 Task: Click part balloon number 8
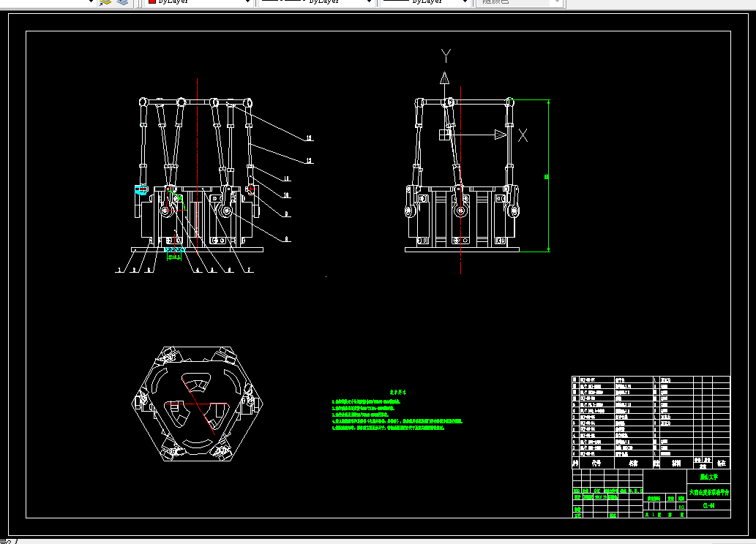coord(286,239)
